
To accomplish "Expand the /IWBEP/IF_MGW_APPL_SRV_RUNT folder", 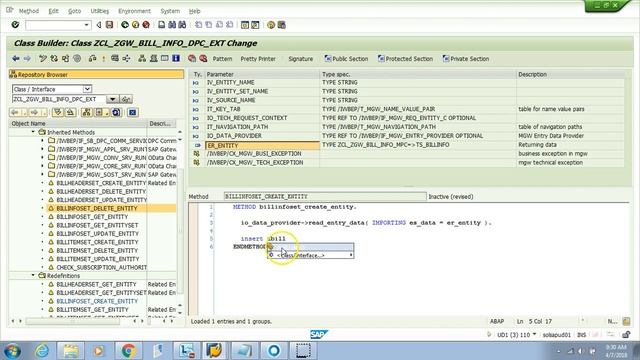I will [42, 149].
